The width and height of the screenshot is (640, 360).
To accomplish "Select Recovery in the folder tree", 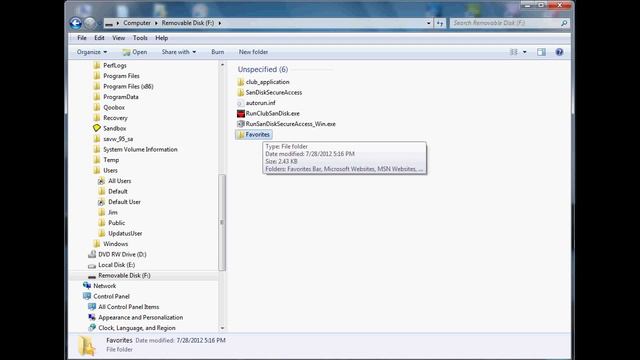I will (x=115, y=118).
